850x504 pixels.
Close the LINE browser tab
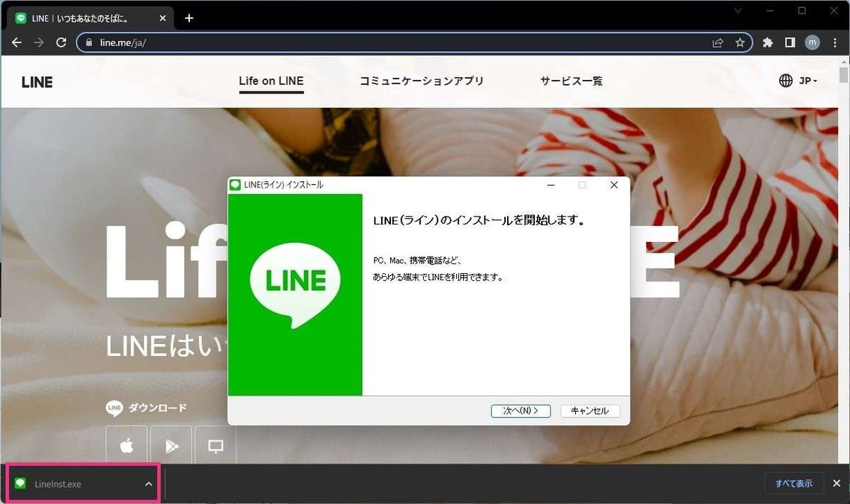click(x=164, y=18)
